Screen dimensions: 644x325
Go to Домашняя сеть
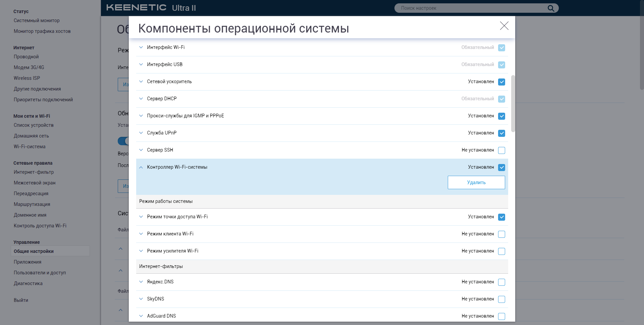tap(31, 136)
